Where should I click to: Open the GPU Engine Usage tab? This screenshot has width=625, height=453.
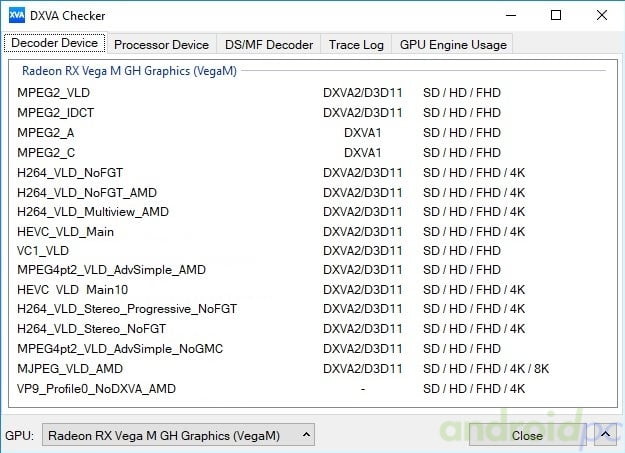pos(453,44)
